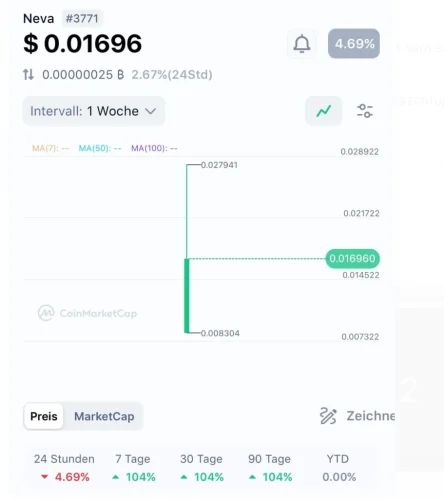Toggle the green line chart icon
Viewport: 444px width, 500px height.
tap(324, 111)
